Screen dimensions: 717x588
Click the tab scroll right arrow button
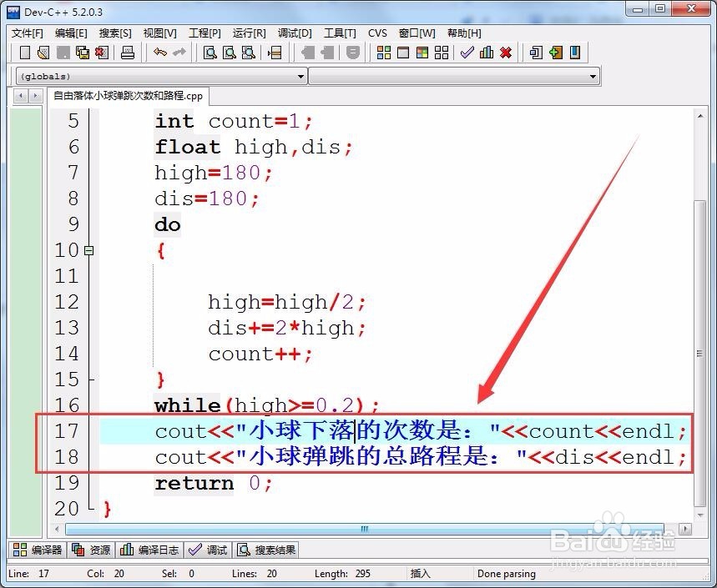[x=35, y=96]
